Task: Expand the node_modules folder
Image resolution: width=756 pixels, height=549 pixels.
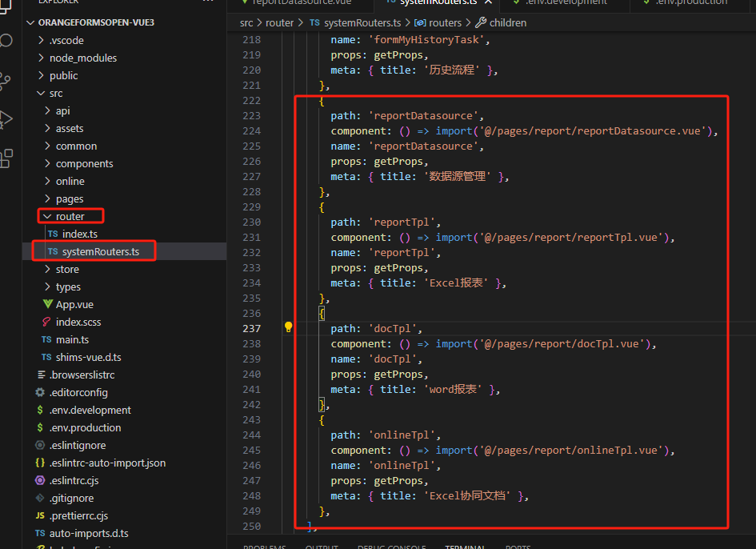Action: [41, 58]
